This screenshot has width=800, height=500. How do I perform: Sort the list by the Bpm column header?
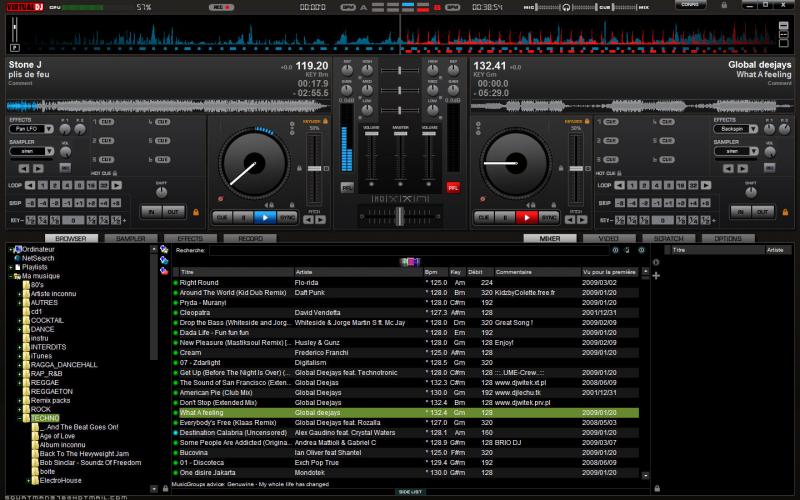(x=436, y=272)
